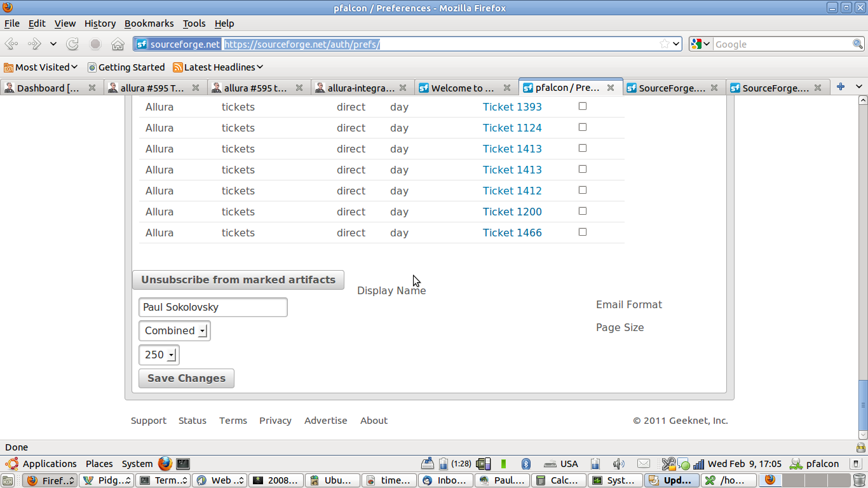Tick the checkbox next to Ticket 1466

pos(582,232)
